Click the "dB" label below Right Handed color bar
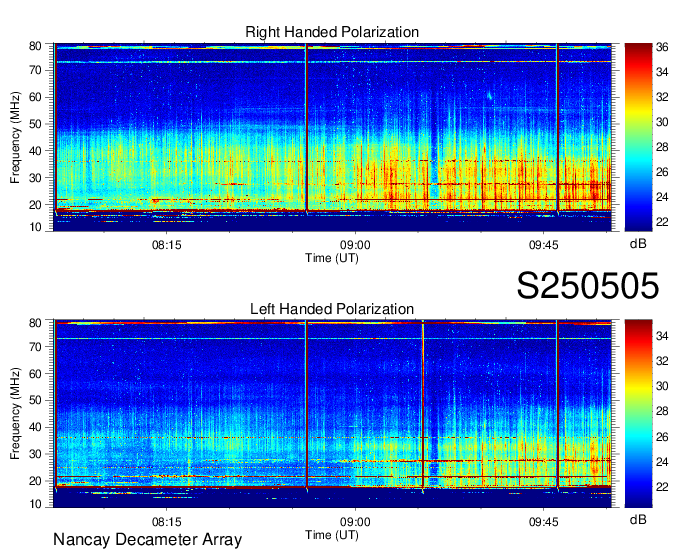680x552 pixels. click(x=638, y=244)
